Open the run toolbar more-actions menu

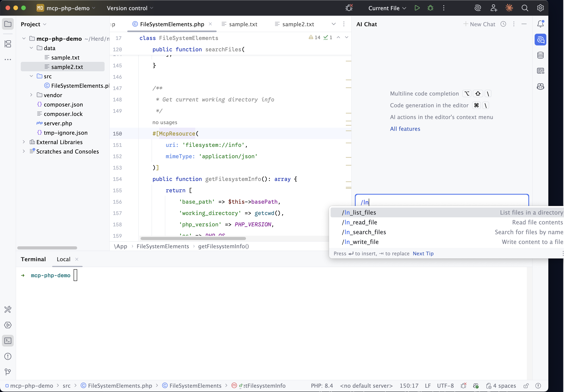click(444, 8)
